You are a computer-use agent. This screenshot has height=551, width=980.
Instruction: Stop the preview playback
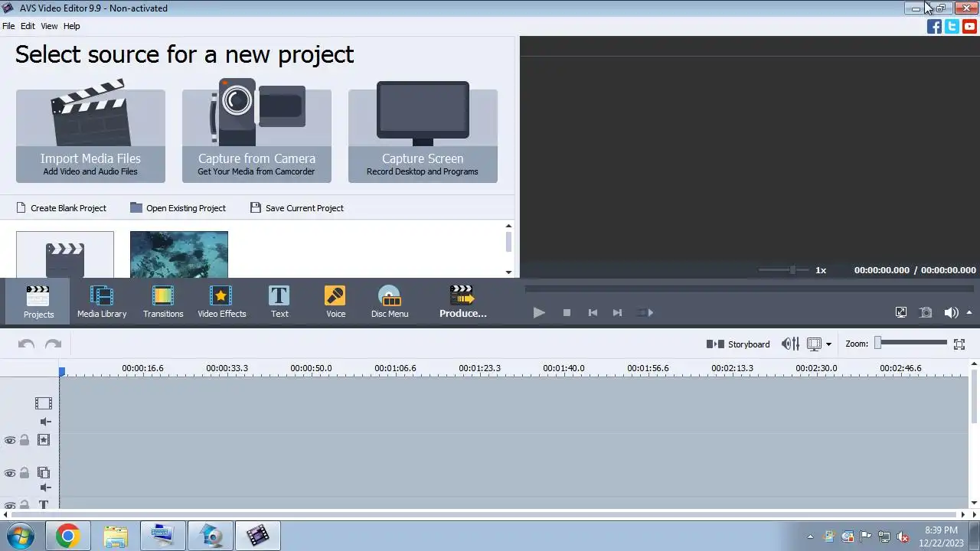(567, 312)
